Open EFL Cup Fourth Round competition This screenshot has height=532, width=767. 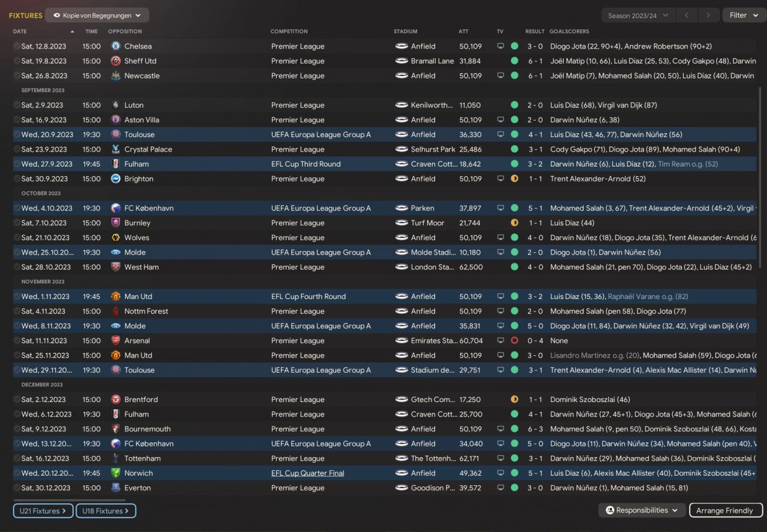[x=308, y=297]
